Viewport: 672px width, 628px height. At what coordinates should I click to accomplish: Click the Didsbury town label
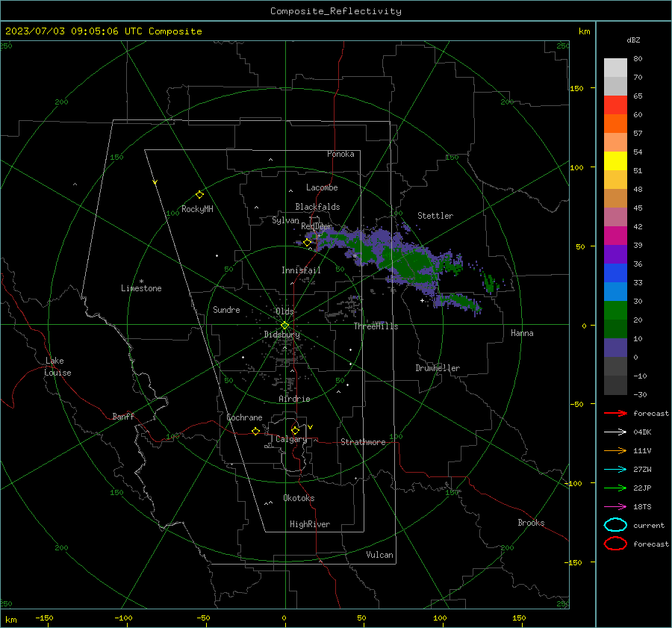coord(282,335)
